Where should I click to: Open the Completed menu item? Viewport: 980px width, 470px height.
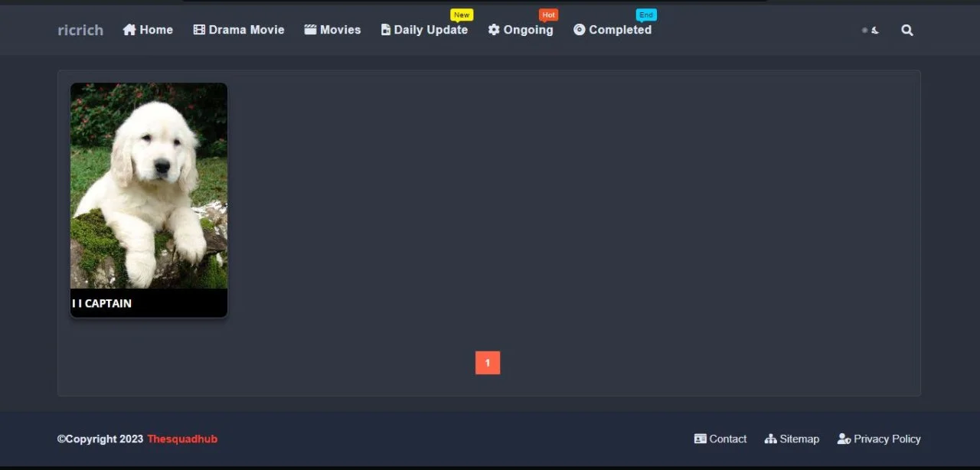[x=620, y=30]
